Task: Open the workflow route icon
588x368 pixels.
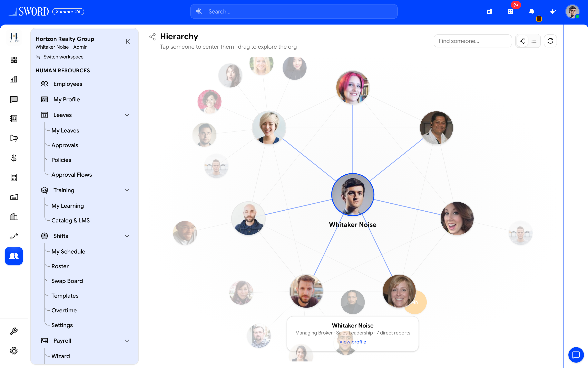Action: tap(14, 236)
